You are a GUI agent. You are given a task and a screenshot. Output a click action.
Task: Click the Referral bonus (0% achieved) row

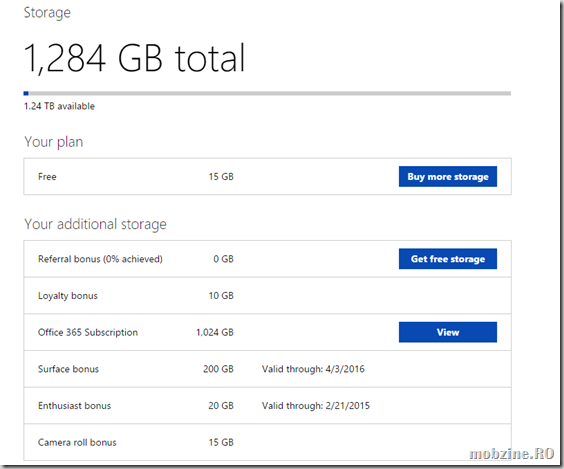click(267, 259)
